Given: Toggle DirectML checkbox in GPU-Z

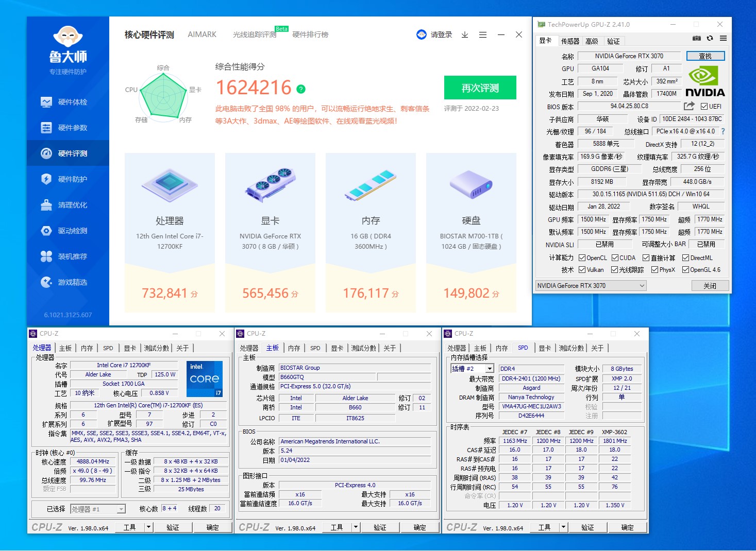Looking at the screenshot, I should (686, 258).
